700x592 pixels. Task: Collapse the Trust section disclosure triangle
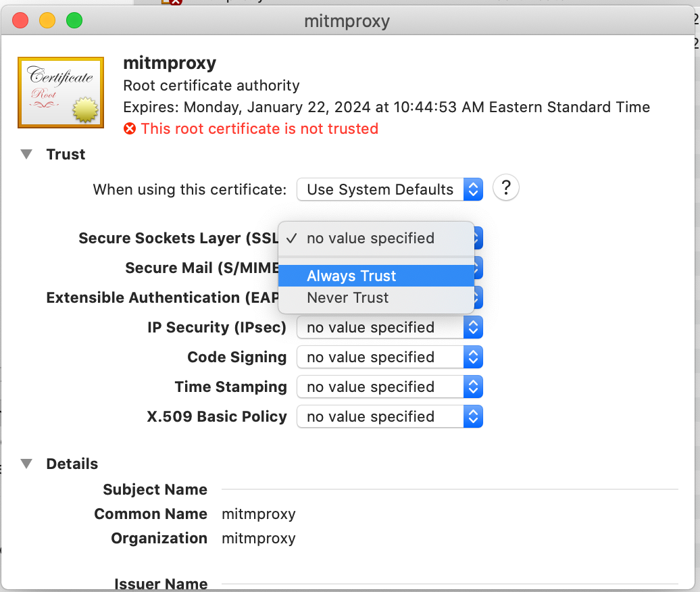tap(26, 154)
